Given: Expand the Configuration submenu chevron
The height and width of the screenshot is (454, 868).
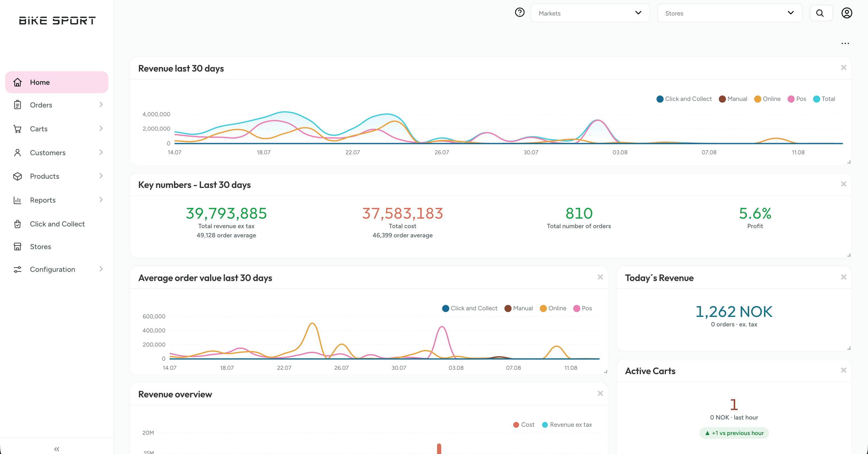Looking at the screenshot, I should click(101, 269).
